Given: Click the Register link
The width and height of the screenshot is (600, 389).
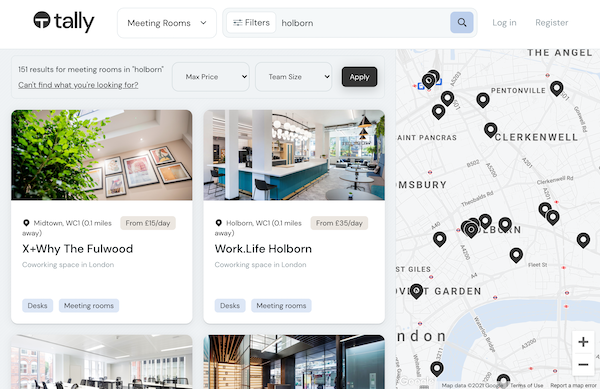Looking at the screenshot, I should [x=551, y=23].
